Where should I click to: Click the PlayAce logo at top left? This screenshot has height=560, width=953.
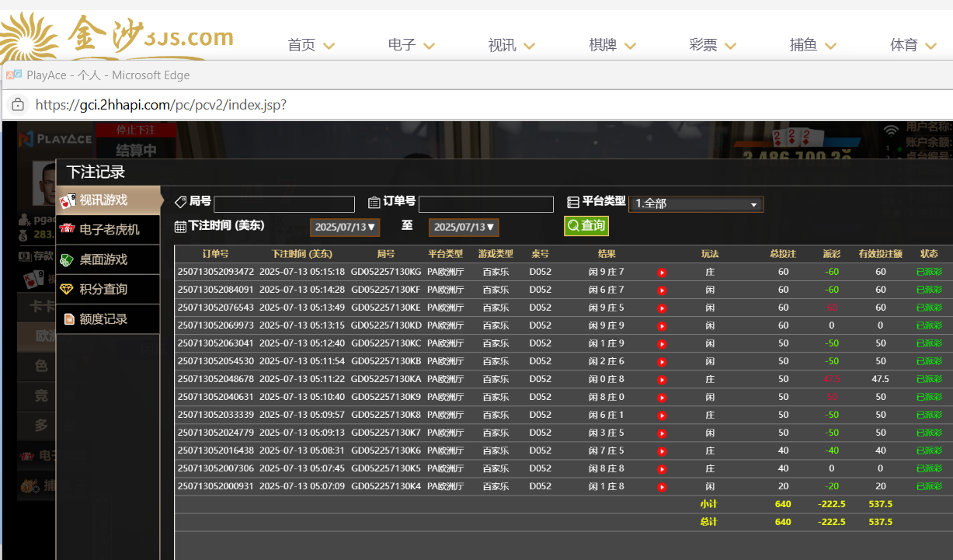55,139
